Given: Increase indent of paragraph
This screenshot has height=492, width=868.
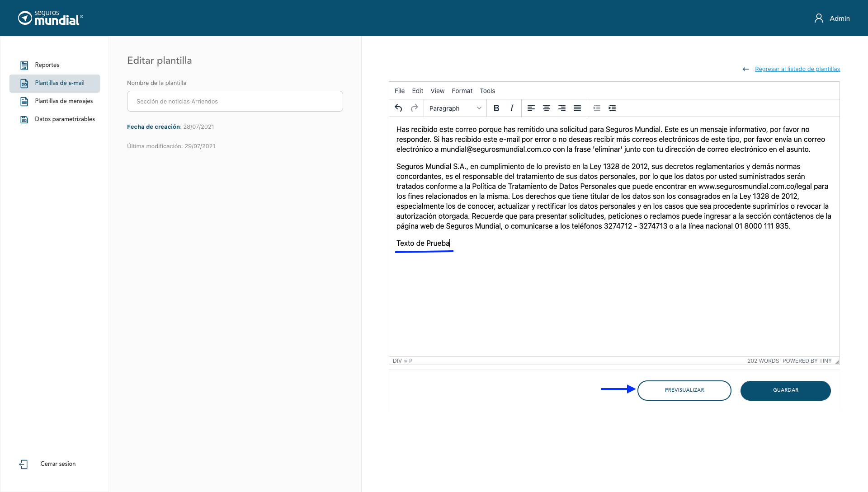Looking at the screenshot, I should pos(612,108).
